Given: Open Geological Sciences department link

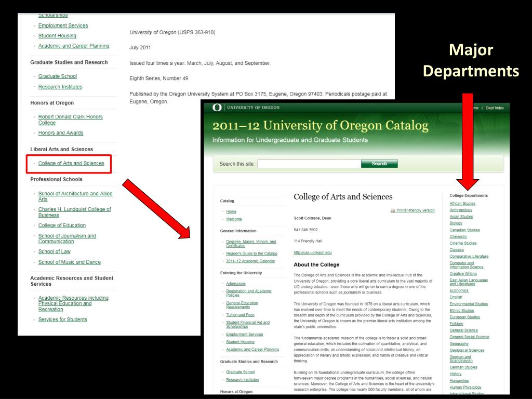Looking at the screenshot, I should click(467, 351).
